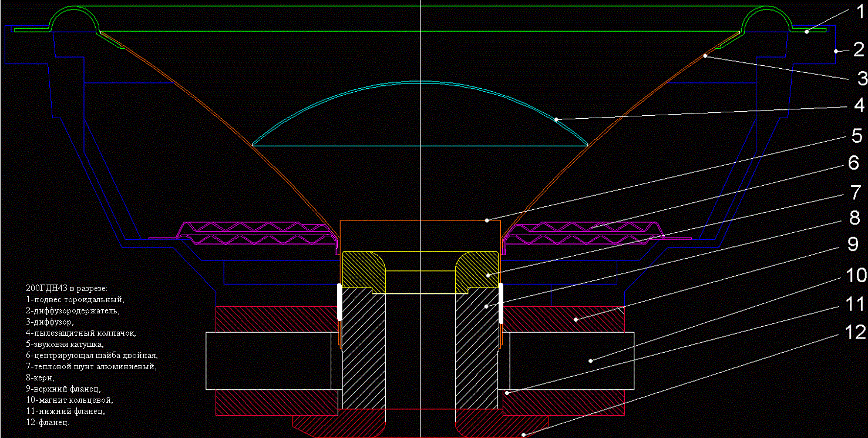868x438 pixels.
Task: Pick legend line "8-керн,"
Action: [41, 377]
